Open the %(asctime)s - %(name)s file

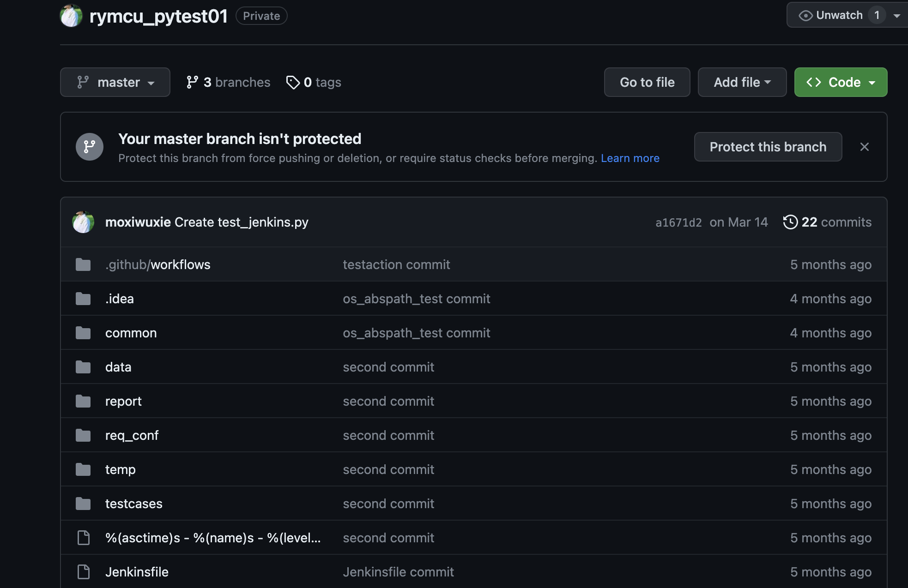(213, 538)
